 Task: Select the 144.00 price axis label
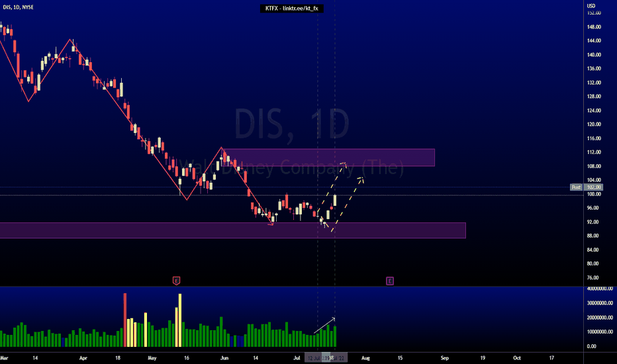point(594,40)
